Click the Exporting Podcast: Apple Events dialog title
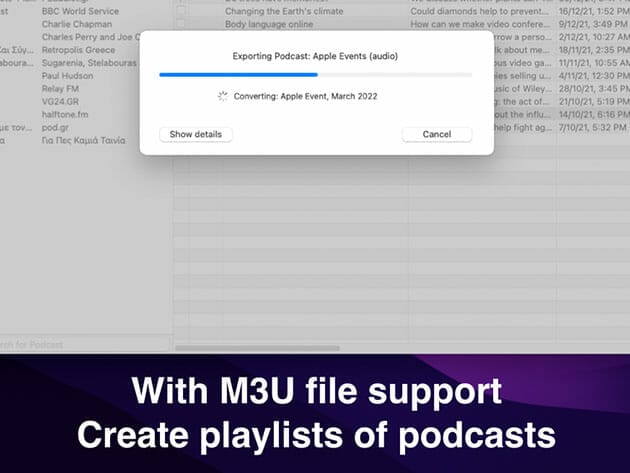Viewport: 630px width, 473px height. [316, 56]
